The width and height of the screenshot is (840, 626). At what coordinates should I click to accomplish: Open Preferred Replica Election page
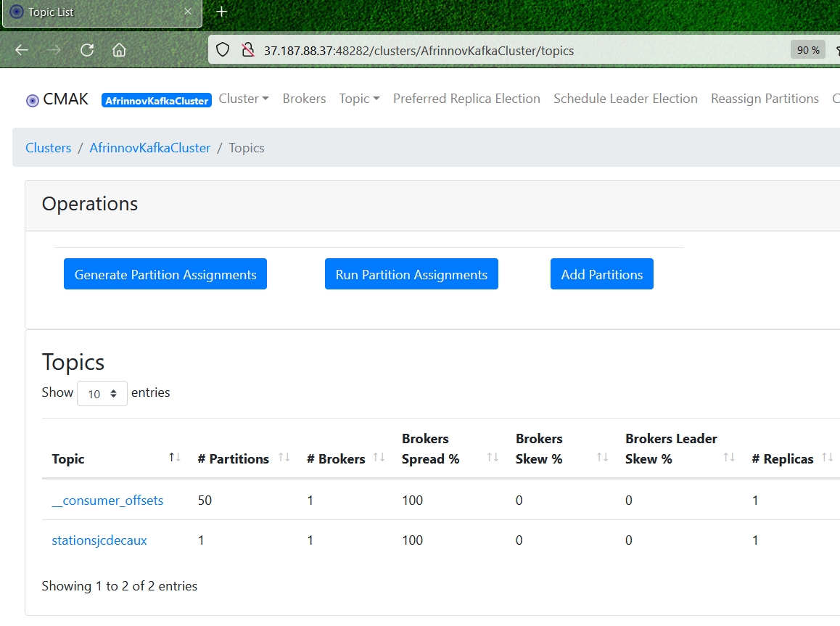coord(466,99)
